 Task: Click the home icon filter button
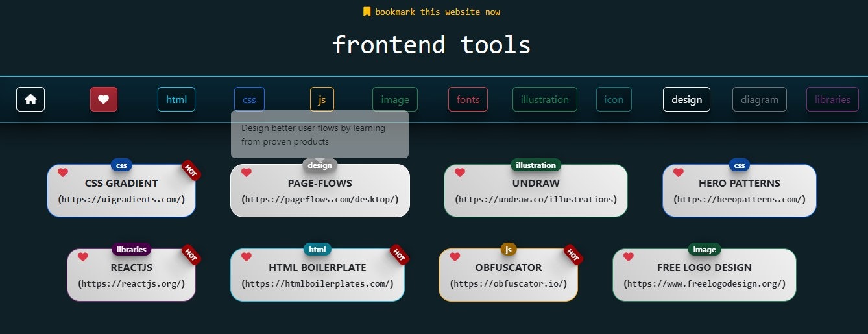coord(30,99)
